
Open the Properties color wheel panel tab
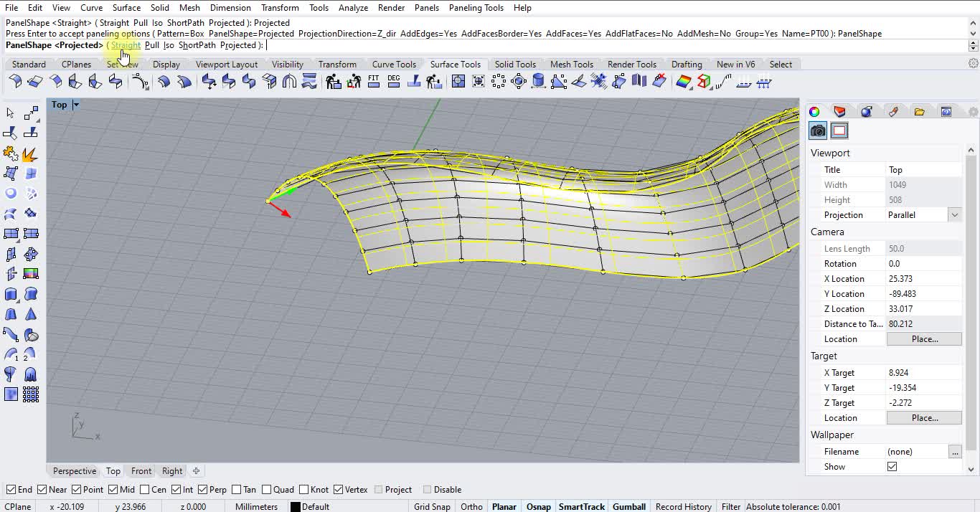(814, 112)
